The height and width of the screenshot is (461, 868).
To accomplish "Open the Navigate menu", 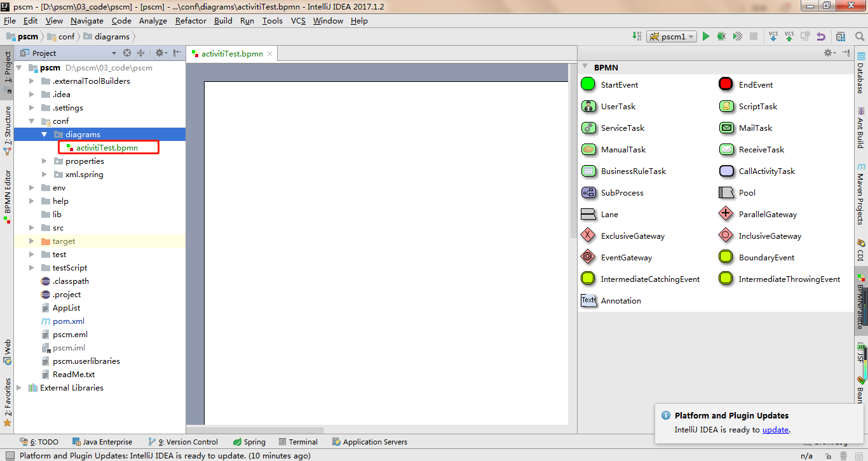I will (87, 20).
